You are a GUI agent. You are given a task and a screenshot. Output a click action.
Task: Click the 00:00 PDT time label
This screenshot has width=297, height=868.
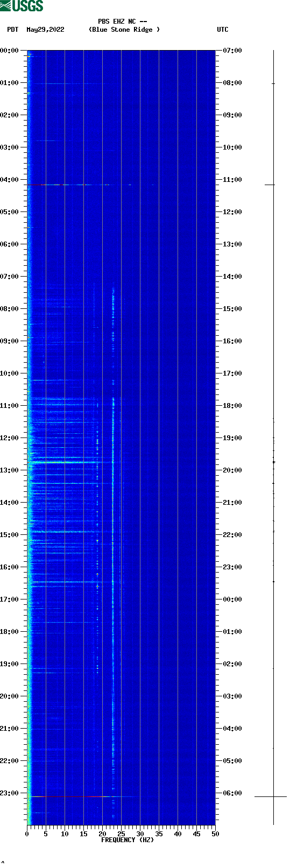(9, 51)
